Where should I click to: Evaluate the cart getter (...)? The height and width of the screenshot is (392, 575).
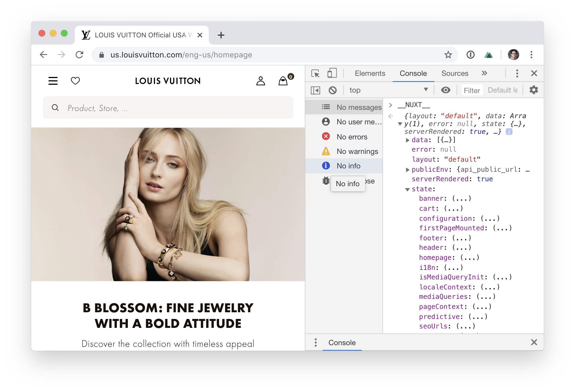click(453, 209)
